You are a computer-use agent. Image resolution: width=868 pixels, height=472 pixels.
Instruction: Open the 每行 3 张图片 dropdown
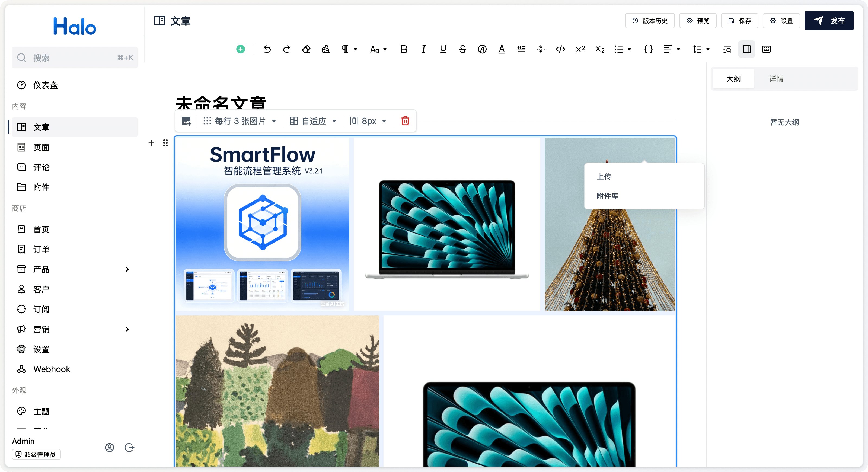[x=240, y=121]
